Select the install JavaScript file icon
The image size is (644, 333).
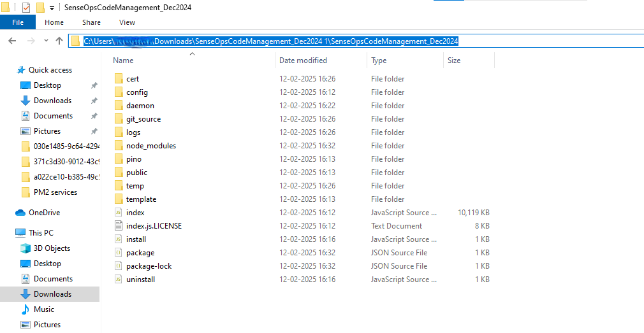(119, 239)
